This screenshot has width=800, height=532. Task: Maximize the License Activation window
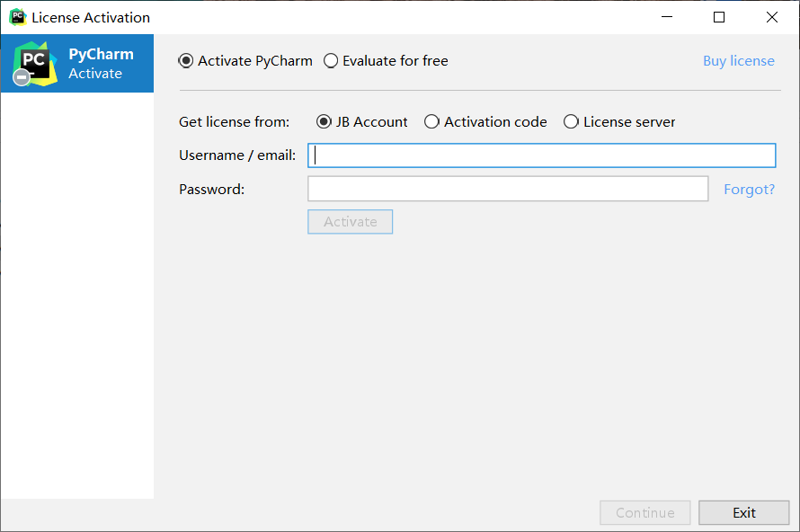(x=719, y=17)
